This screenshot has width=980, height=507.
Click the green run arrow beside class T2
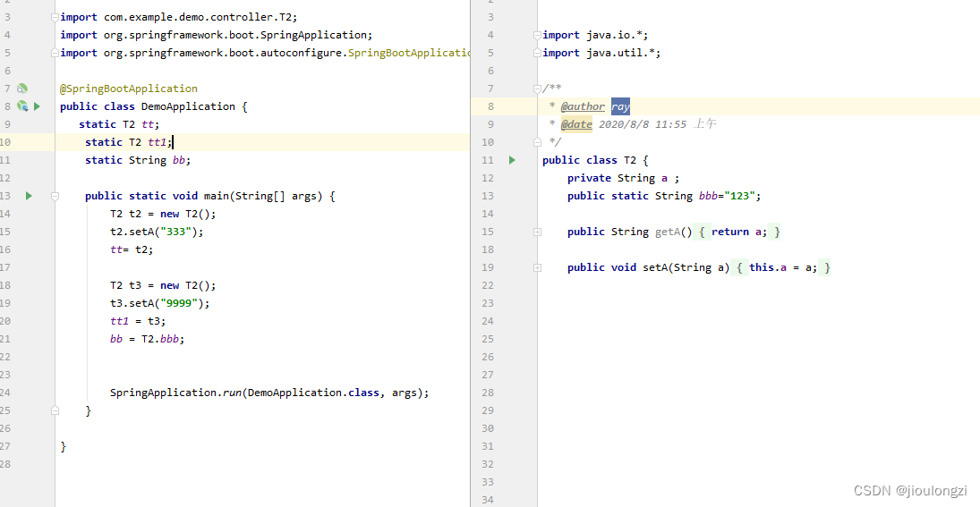tap(512, 160)
